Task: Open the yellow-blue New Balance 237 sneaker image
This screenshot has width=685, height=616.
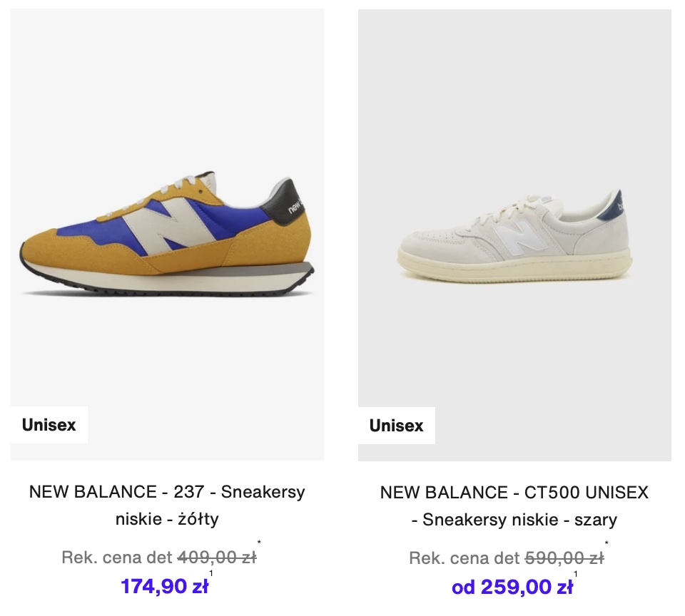Action: (167, 235)
